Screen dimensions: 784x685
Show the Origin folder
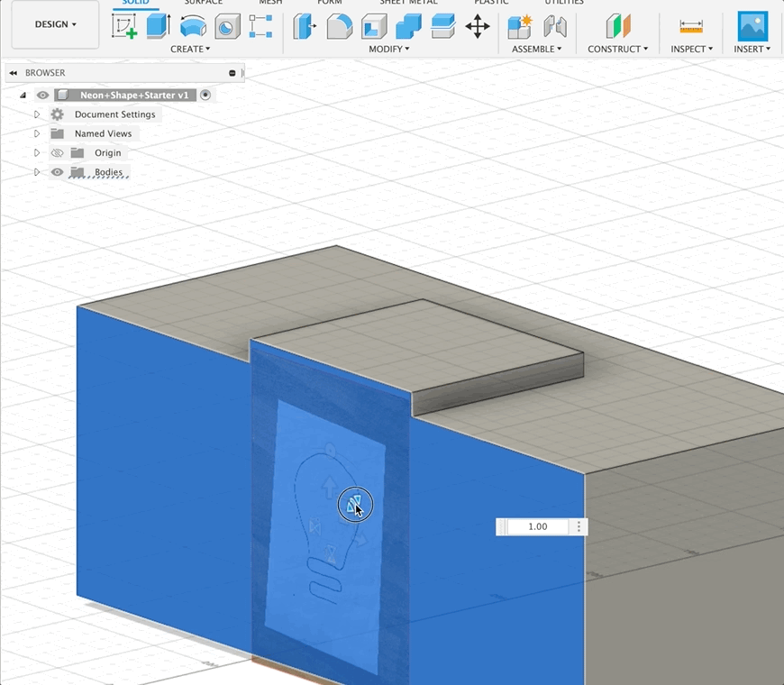[56, 152]
